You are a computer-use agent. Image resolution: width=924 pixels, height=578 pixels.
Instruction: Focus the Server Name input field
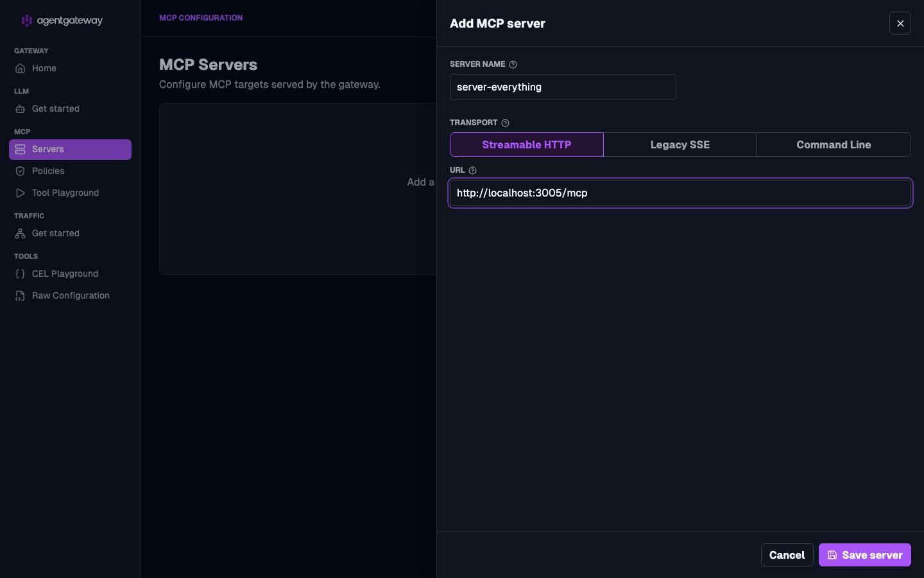[x=563, y=87]
